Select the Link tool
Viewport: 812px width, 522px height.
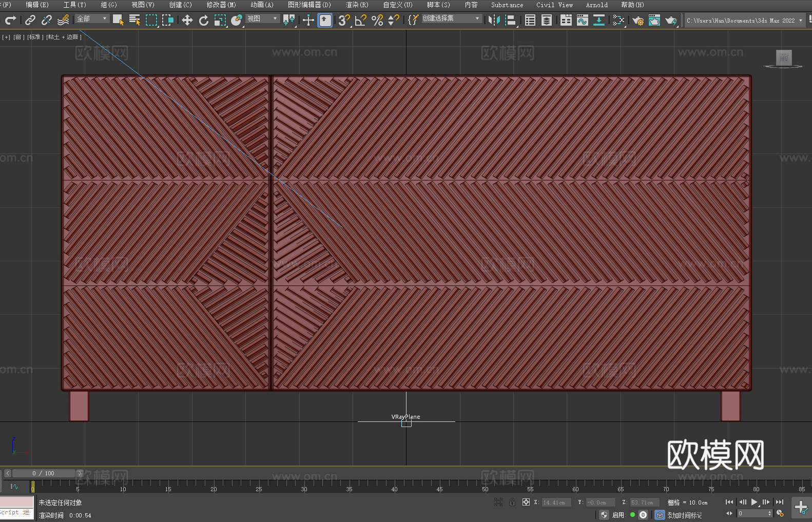click(30, 20)
